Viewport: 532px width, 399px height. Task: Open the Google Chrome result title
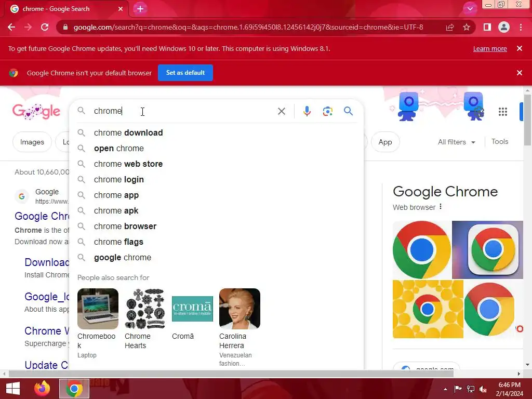(42, 216)
